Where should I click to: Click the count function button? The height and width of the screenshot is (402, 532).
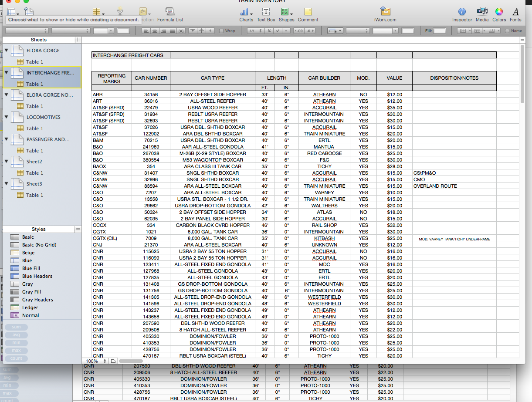[16, 358]
